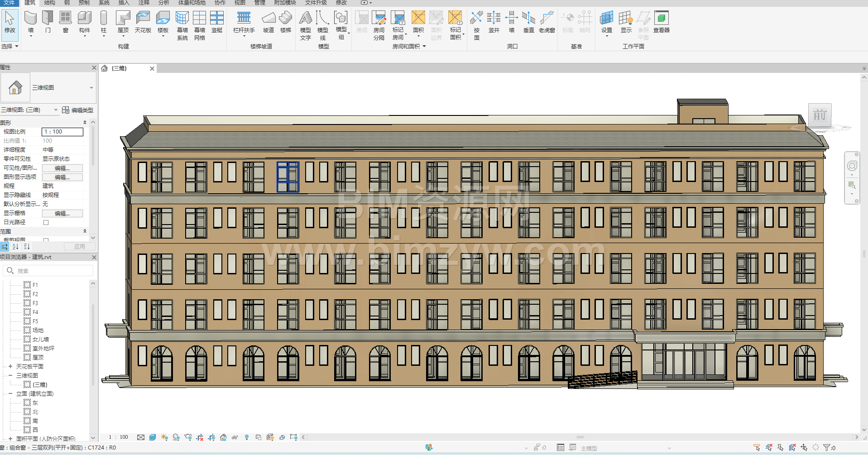Open the 三维视图 type selector dropdown
Screen dimensions: 868x455
[91, 88]
